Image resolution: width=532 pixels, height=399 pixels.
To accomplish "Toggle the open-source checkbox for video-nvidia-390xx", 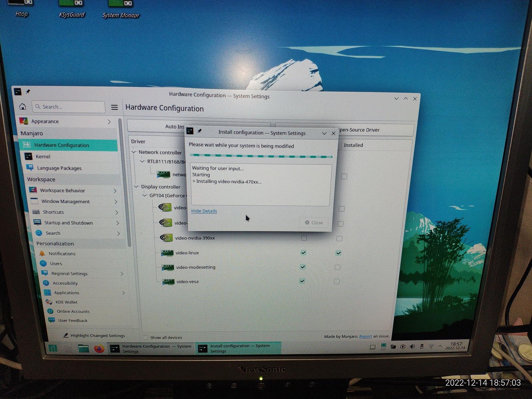I will [304, 238].
